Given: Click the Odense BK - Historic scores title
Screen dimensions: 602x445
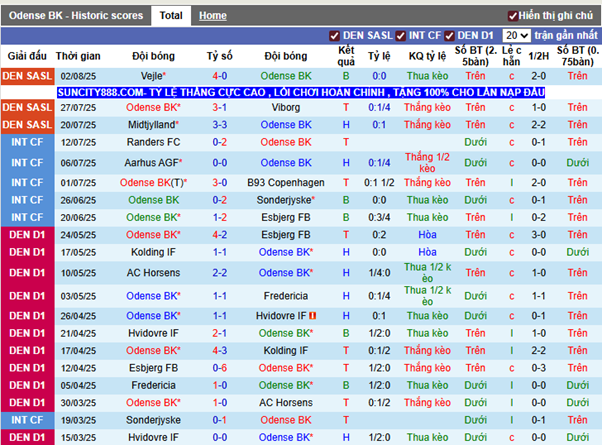Looking at the screenshot, I should coord(76,16).
